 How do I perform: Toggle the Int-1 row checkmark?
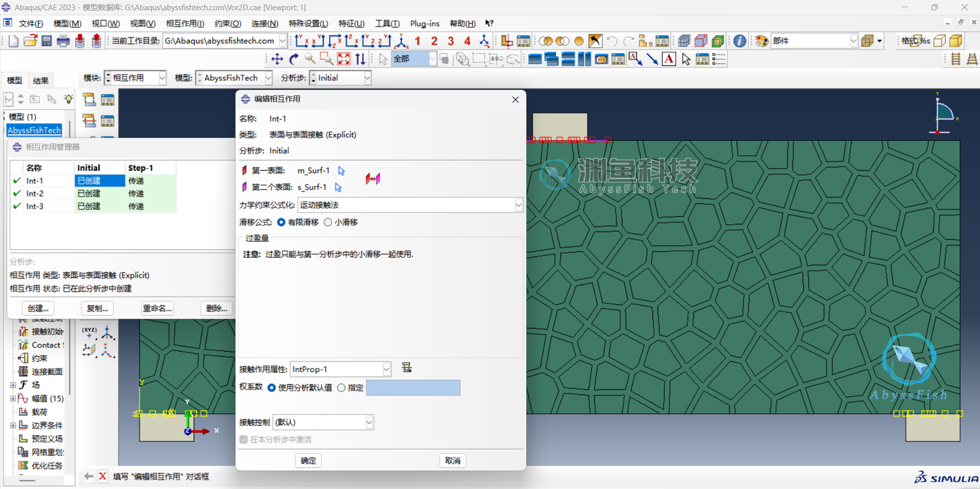click(17, 180)
